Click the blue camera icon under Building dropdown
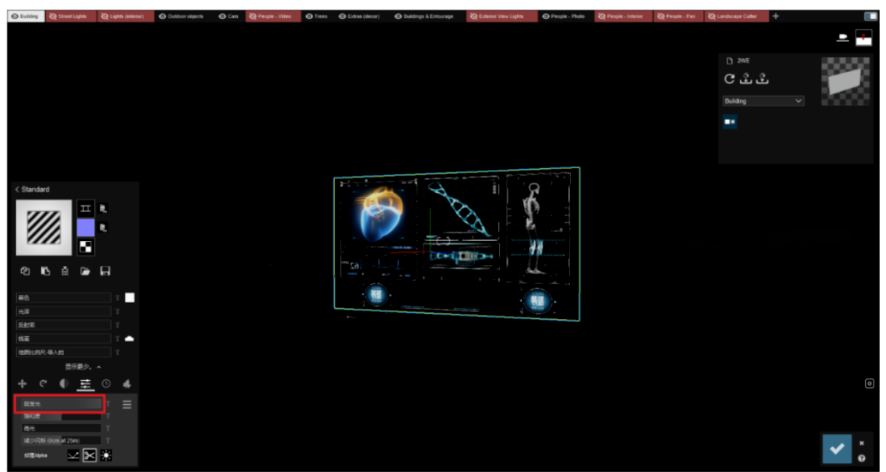This screenshot has height=472, width=886. pos(730,122)
